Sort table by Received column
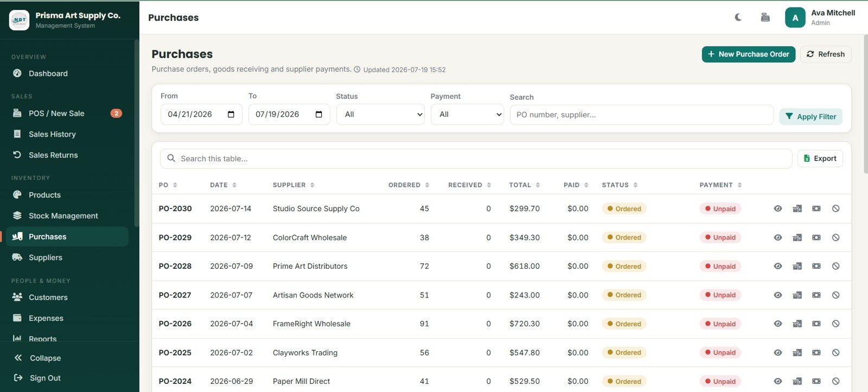The width and height of the screenshot is (868, 392). [470, 185]
